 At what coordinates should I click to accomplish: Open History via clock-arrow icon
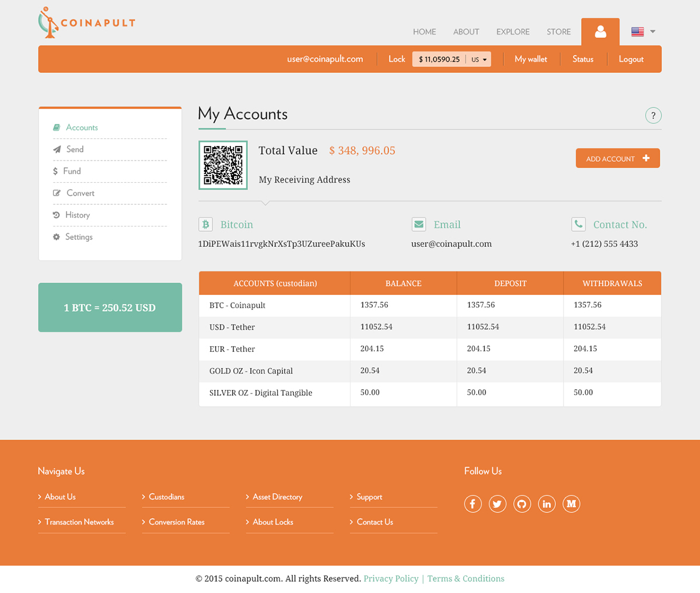click(57, 215)
